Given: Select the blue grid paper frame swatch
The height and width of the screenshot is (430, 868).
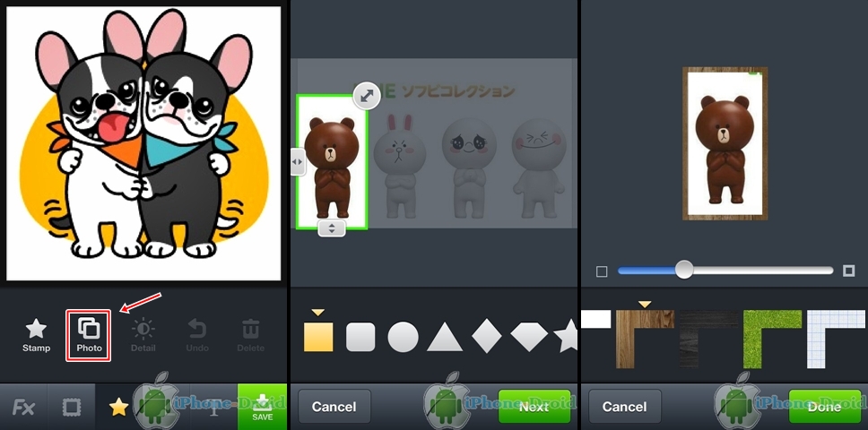Looking at the screenshot, I should click(836, 339).
